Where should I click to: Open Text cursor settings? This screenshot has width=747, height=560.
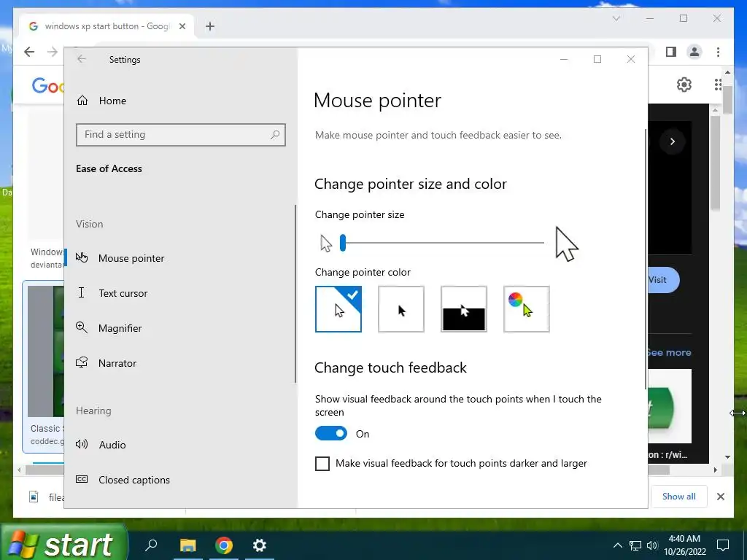pos(112,293)
